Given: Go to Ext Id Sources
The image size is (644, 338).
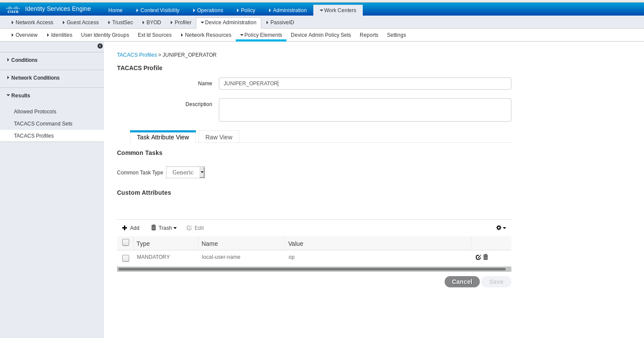Looking at the screenshot, I should pos(155,35).
